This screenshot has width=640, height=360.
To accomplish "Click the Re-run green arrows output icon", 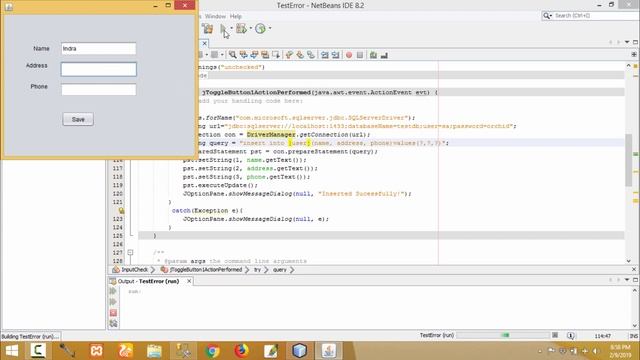I will pyautogui.click(x=113, y=291).
